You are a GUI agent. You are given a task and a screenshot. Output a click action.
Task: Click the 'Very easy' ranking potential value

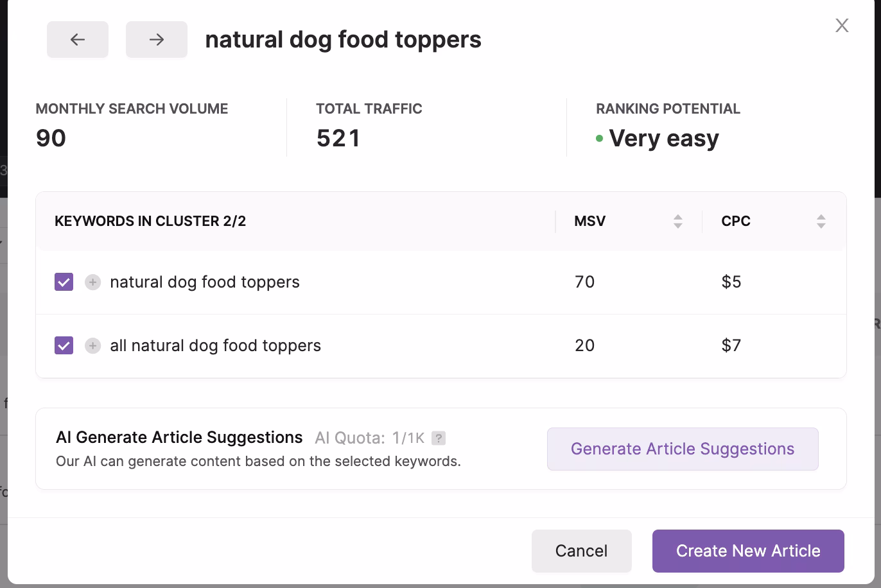[x=664, y=139]
